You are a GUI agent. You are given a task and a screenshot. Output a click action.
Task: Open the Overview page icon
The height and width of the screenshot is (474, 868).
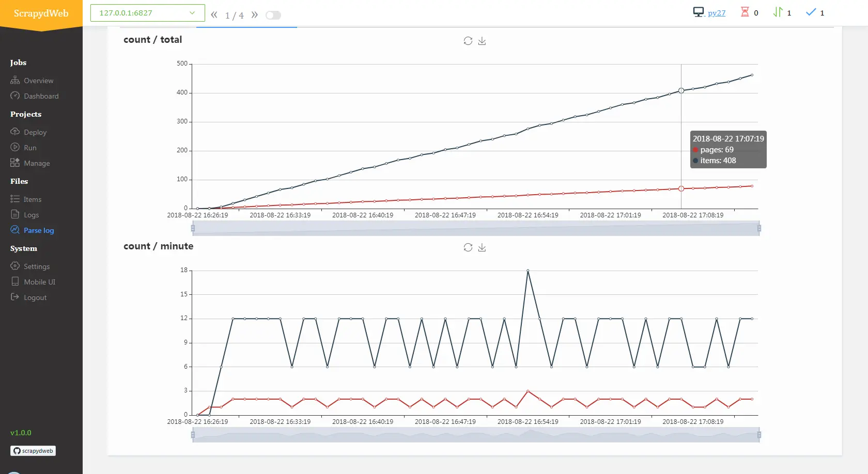click(15, 81)
